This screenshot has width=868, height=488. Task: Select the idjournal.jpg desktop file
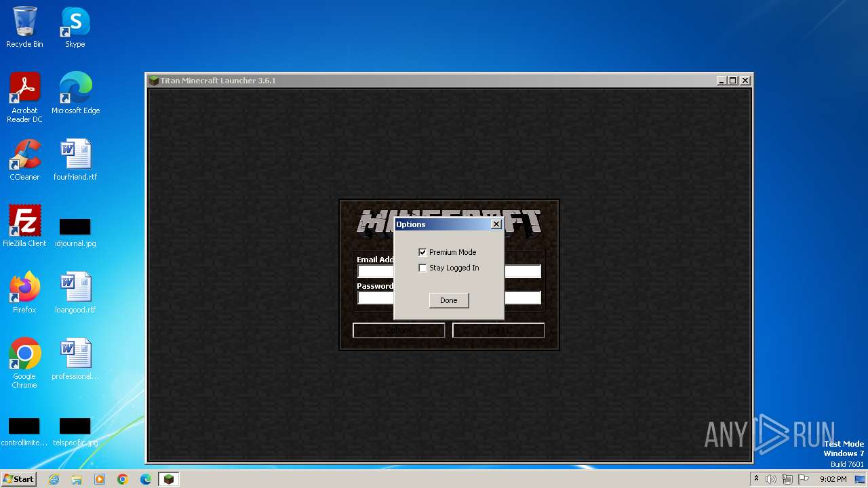(x=75, y=231)
